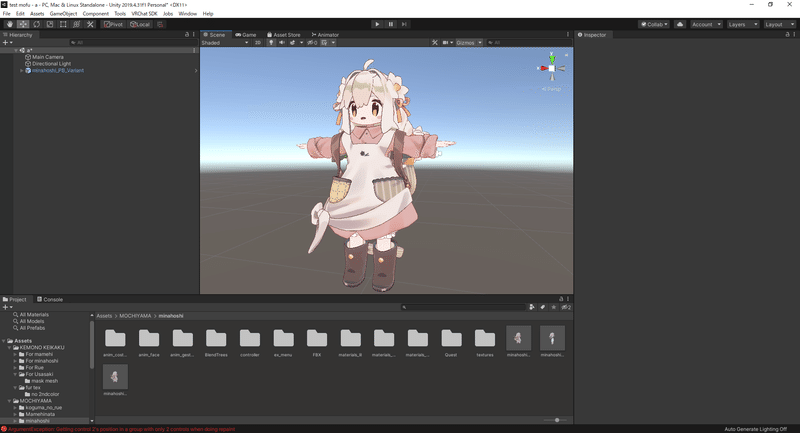Toggle scene grid visibility icon
The height and width of the screenshot is (433, 800).
324,43
